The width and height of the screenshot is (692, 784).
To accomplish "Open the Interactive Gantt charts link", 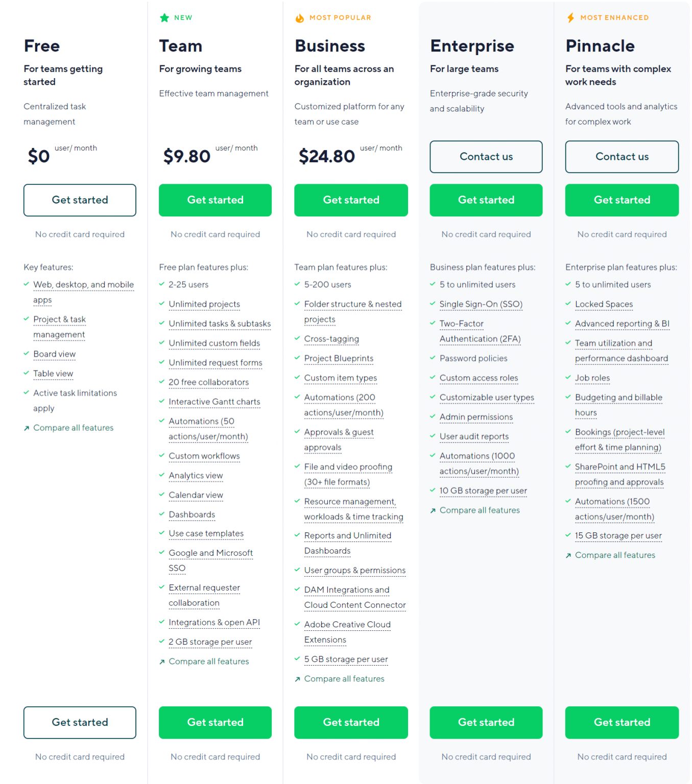I will point(214,402).
